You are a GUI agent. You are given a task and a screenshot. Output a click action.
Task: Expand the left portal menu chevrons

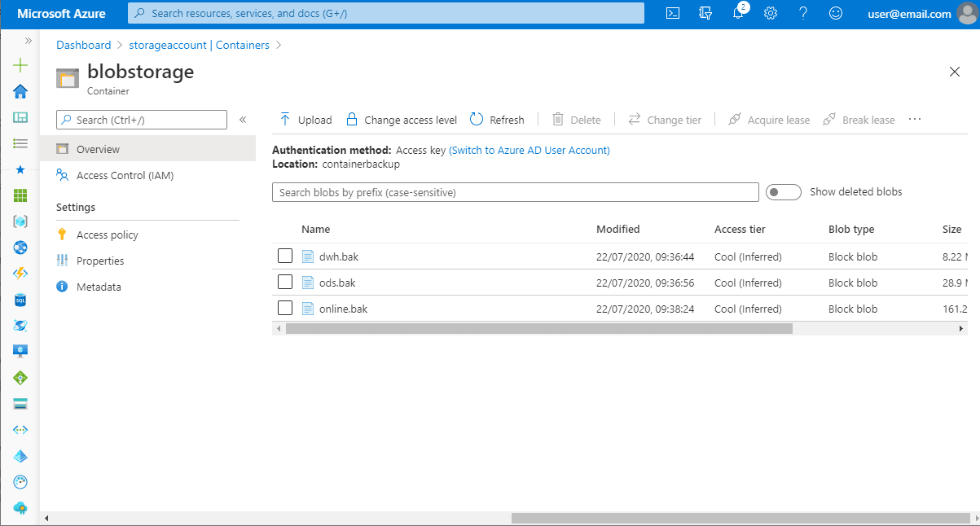pos(29,40)
